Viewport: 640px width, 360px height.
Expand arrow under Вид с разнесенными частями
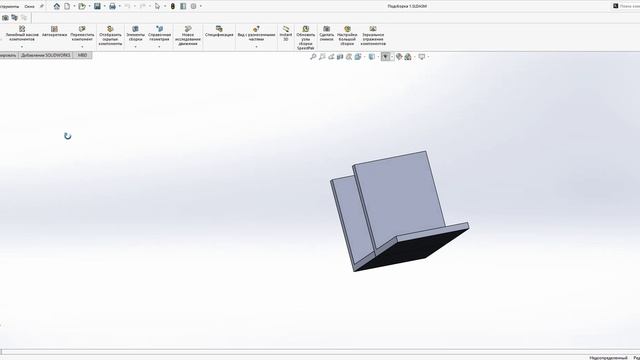(x=256, y=47)
